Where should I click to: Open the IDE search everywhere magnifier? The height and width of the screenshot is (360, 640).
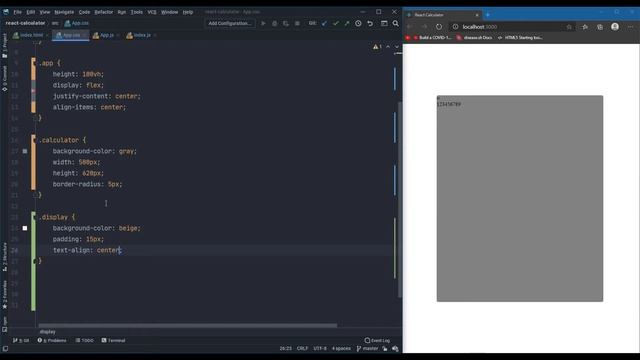coord(396,24)
